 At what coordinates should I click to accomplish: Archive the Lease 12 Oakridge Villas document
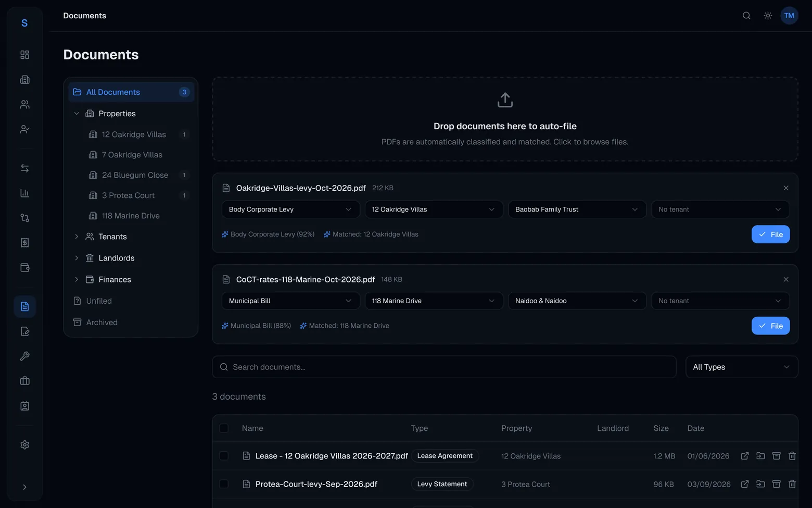coord(776,456)
